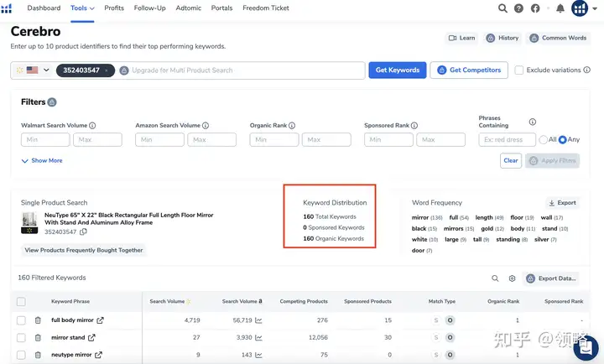
Task: Select the Any radio option
Action: (562, 139)
